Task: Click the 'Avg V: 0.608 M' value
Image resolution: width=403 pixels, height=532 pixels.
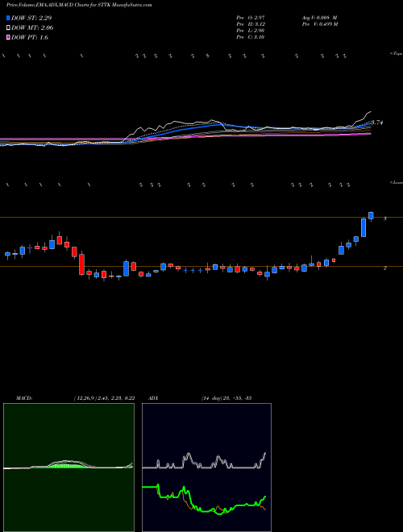Action: [319, 17]
